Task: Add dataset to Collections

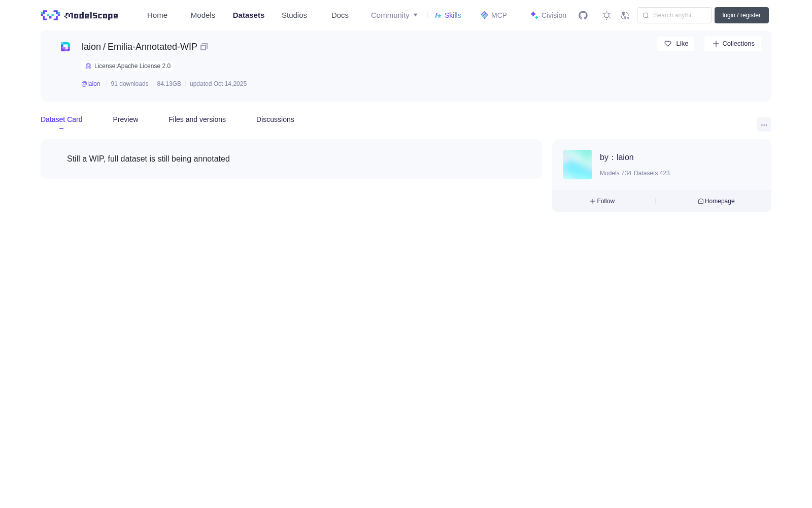Action: [733, 44]
